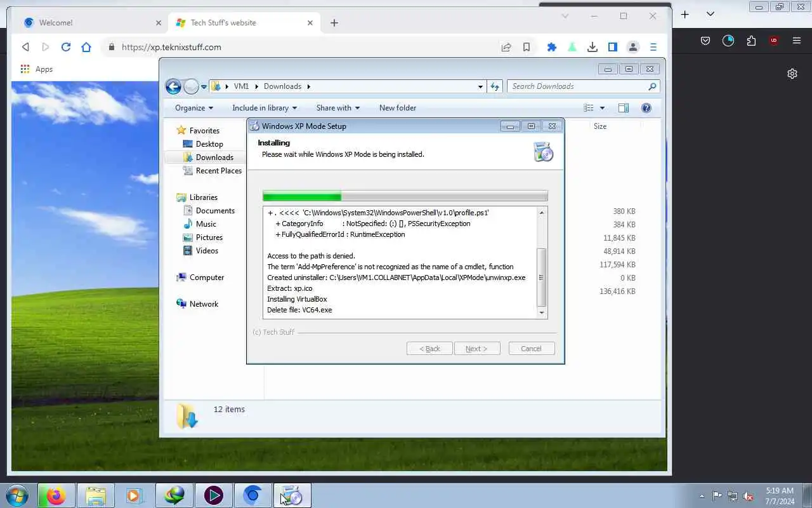Show hidden tray icons arrow
The height and width of the screenshot is (508, 812).
702,496
